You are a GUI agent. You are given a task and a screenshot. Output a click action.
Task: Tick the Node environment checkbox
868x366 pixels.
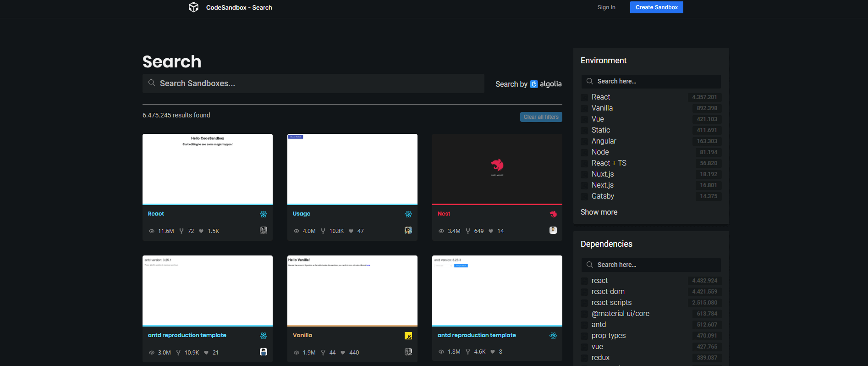pos(584,152)
